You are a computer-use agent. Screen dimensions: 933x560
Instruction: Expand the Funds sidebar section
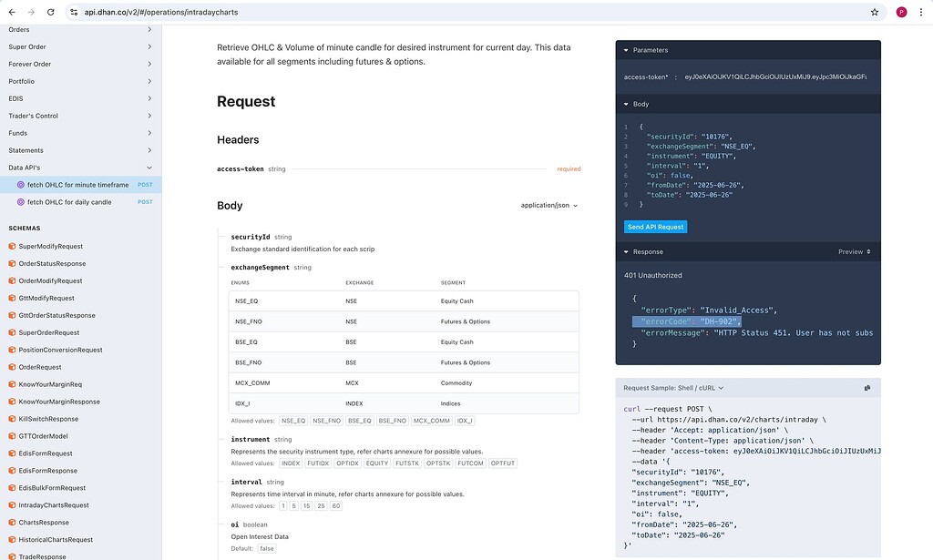pyautogui.click(x=80, y=133)
